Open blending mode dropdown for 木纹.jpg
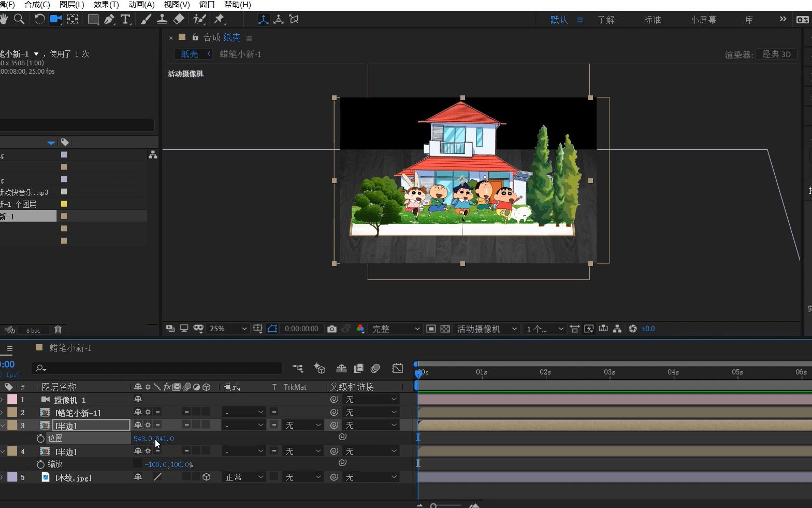This screenshot has height=508, width=812. coord(244,477)
